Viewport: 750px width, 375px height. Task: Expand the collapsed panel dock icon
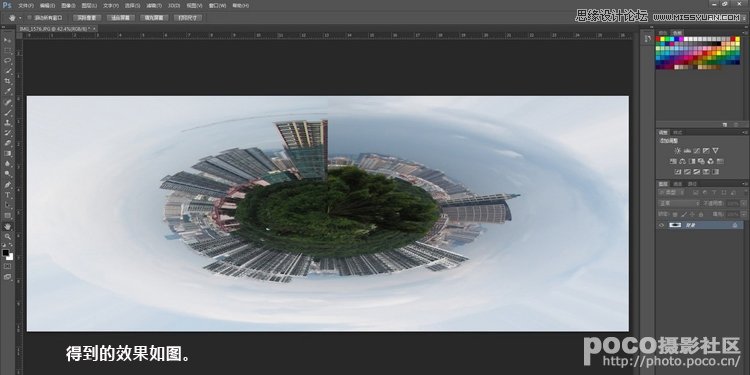pos(648,38)
